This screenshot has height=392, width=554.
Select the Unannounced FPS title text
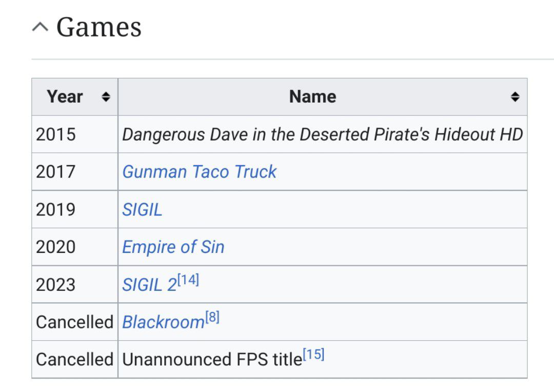[212, 360]
